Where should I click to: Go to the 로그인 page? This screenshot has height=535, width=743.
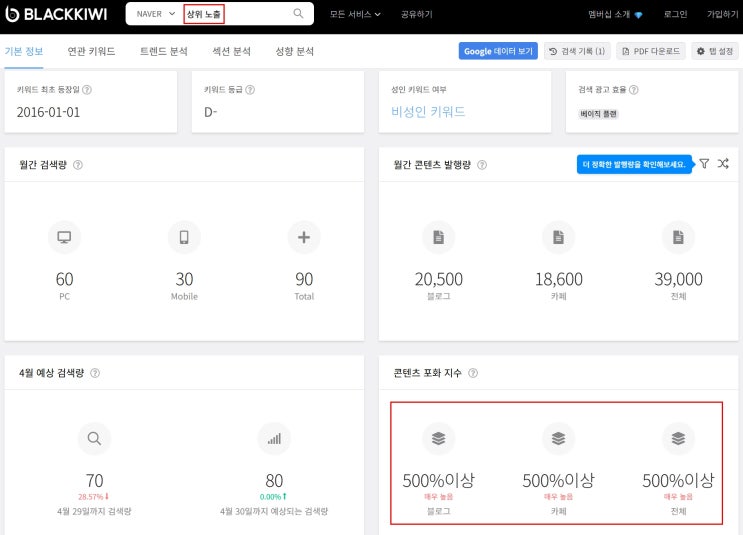[x=675, y=14]
